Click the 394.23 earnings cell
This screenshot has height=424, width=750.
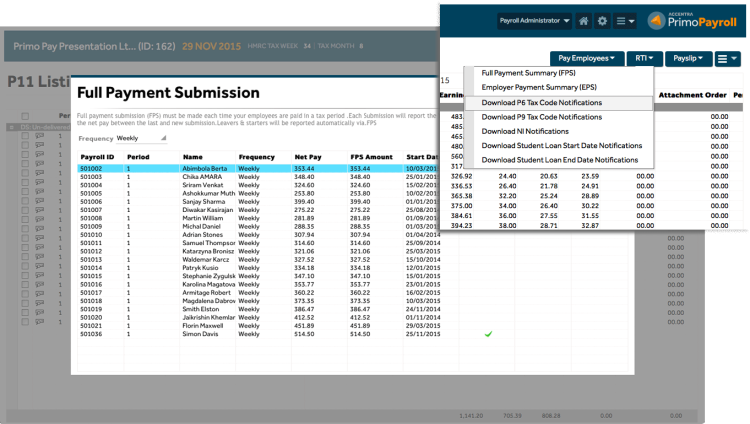click(461, 225)
